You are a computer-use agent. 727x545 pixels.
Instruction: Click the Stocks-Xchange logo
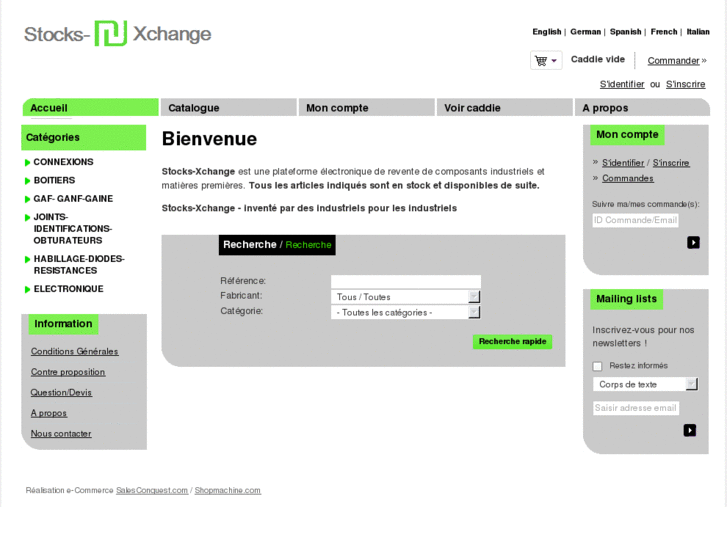pyautogui.click(x=118, y=33)
